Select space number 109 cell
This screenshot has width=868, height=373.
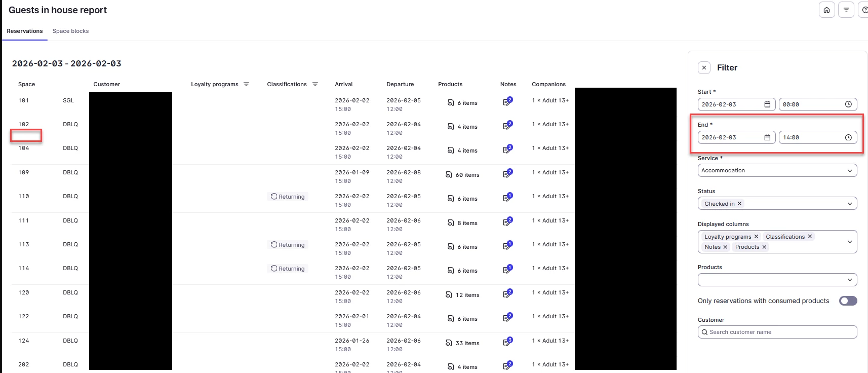click(x=24, y=172)
